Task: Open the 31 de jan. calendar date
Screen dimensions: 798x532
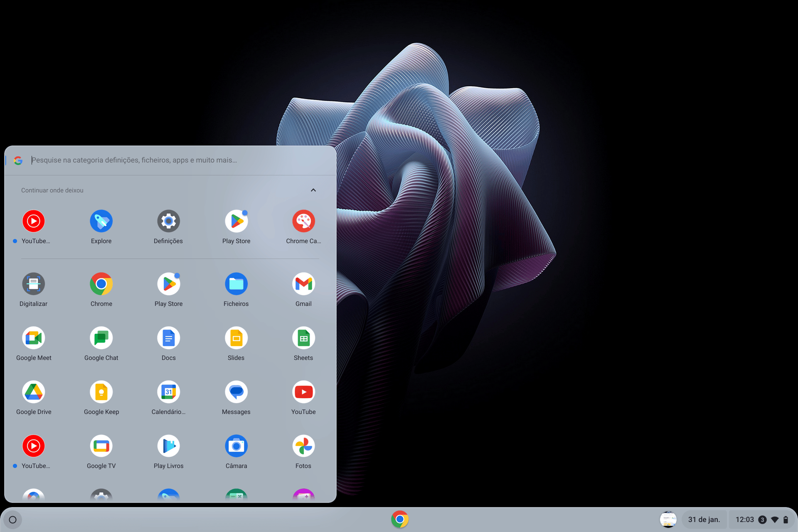Action: (x=704, y=520)
